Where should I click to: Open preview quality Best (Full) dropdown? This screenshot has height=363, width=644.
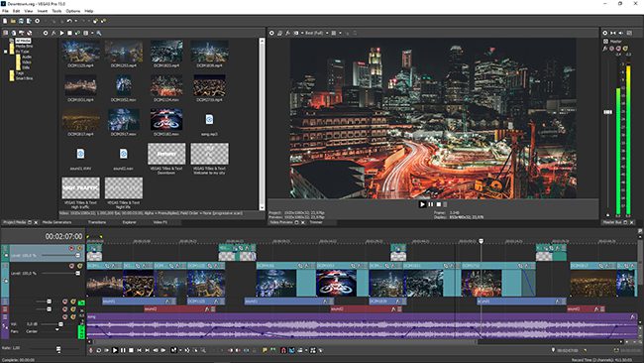(x=316, y=33)
